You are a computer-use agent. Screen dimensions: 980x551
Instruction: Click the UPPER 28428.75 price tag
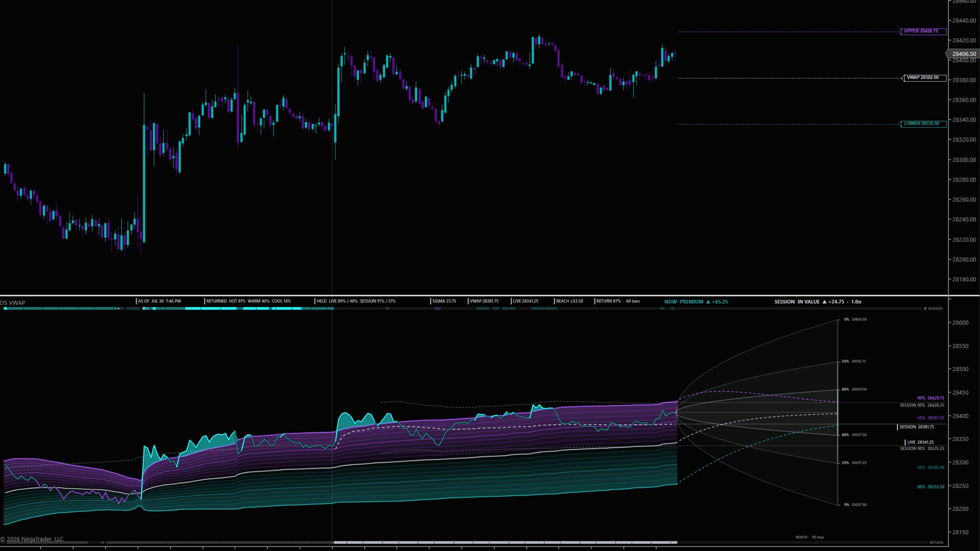pyautogui.click(x=923, y=31)
